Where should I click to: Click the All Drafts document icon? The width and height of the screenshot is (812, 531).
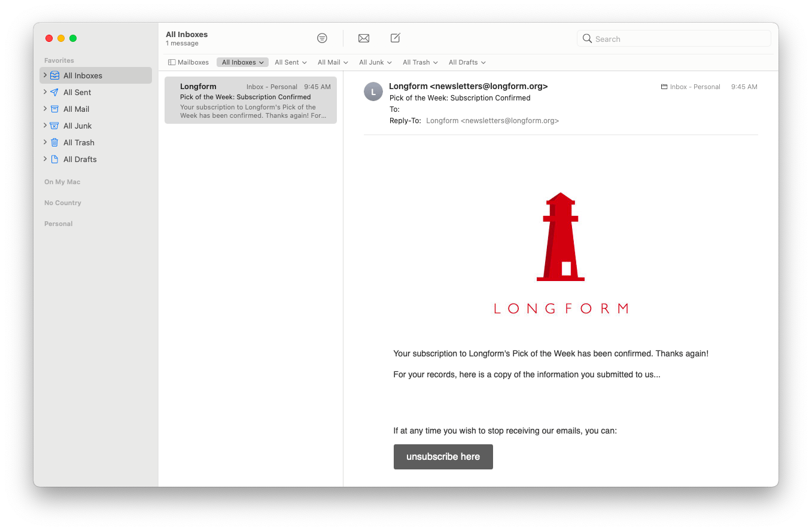(x=54, y=159)
